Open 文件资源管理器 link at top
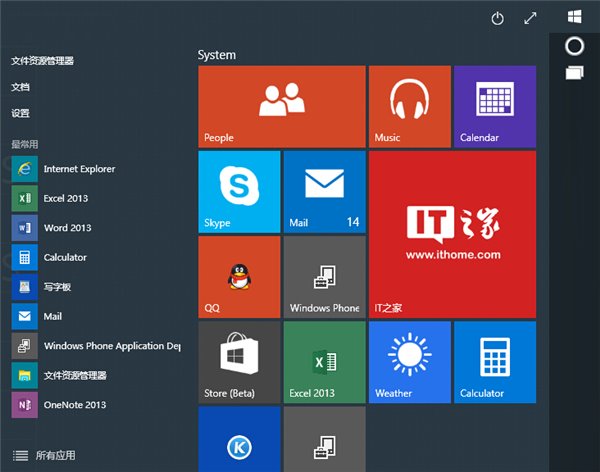Viewport: 600px width, 472px height. pos(42,60)
